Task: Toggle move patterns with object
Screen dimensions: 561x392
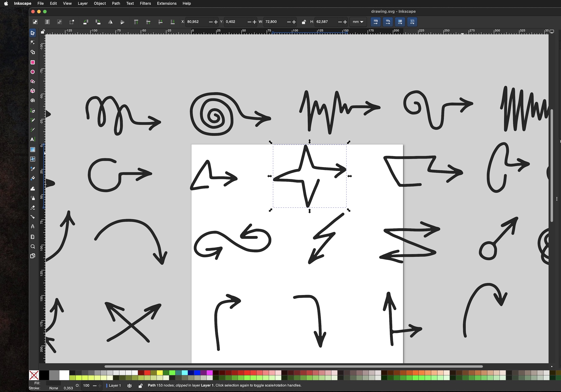Action: (412, 22)
